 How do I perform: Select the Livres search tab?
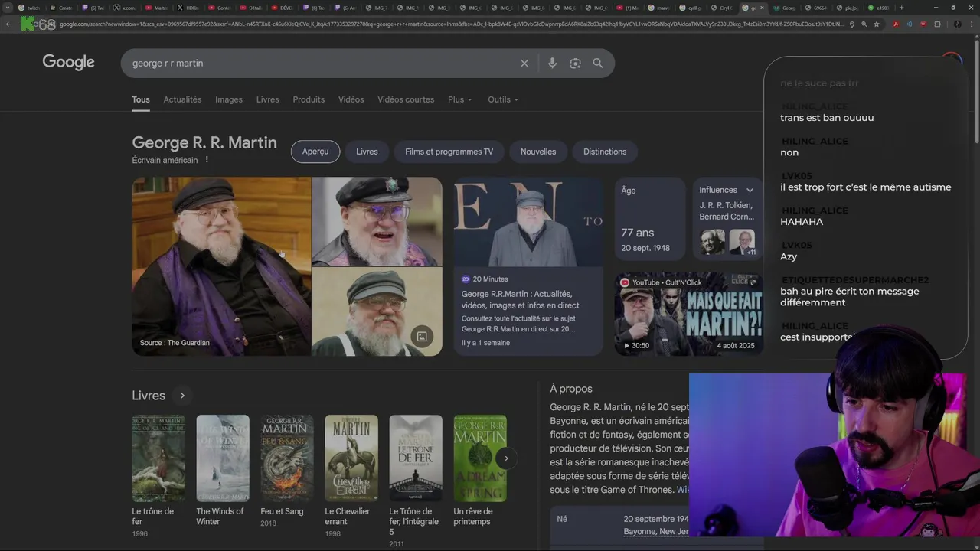coord(268,99)
